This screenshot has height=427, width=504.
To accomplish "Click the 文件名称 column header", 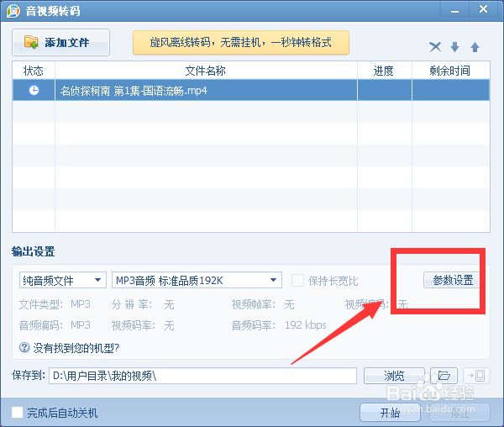I will click(x=206, y=71).
